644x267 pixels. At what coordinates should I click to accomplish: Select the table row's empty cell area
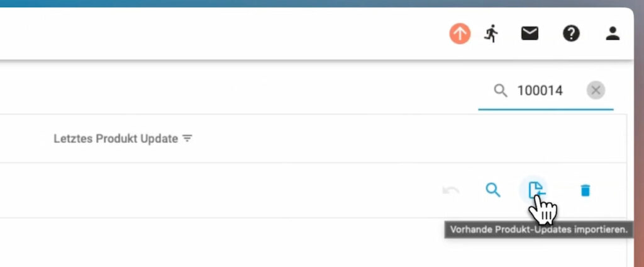220,190
